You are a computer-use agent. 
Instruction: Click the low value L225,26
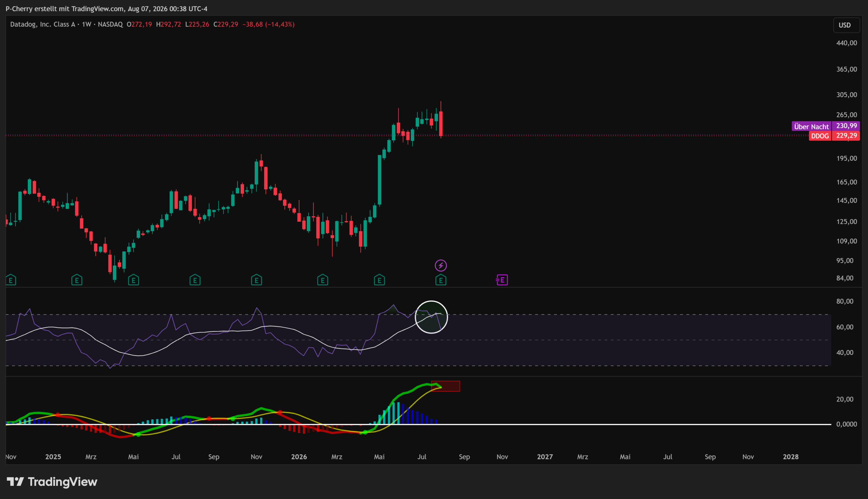pyautogui.click(x=197, y=24)
